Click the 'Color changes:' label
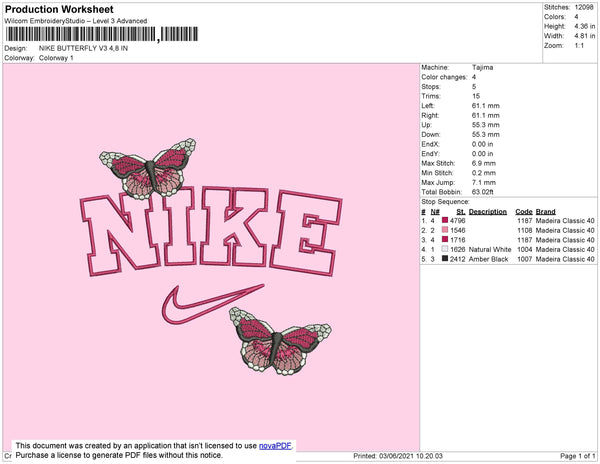This screenshot has height=464, width=600. (x=444, y=77)
